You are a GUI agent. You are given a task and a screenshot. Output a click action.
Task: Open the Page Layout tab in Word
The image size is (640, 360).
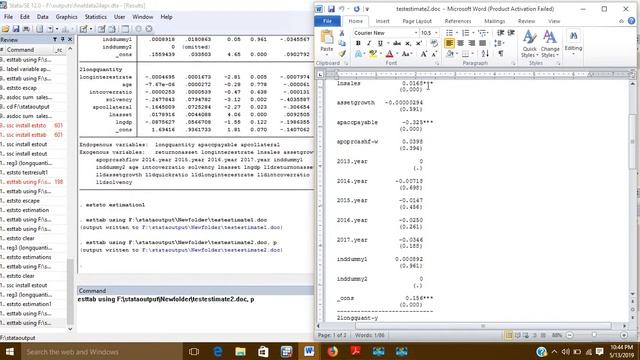417,21
